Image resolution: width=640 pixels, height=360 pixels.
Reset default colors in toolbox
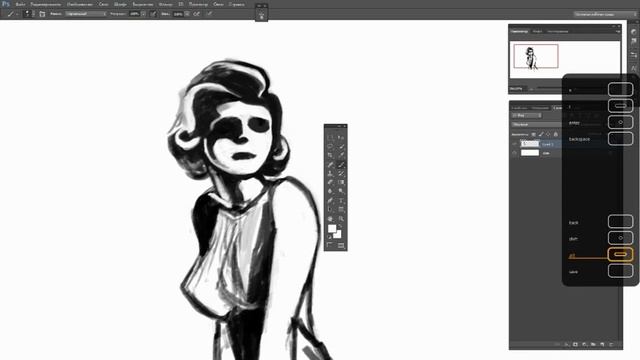tap(329, 236)
